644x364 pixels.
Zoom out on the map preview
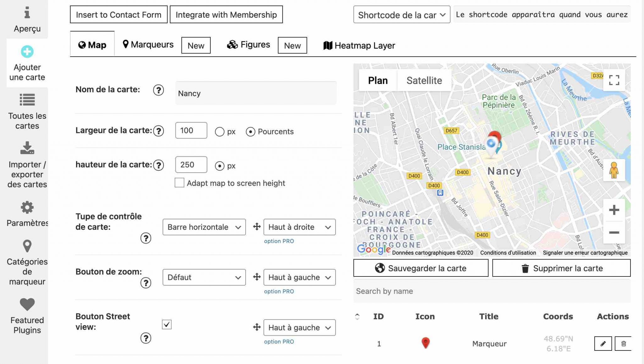coord(614,232)
